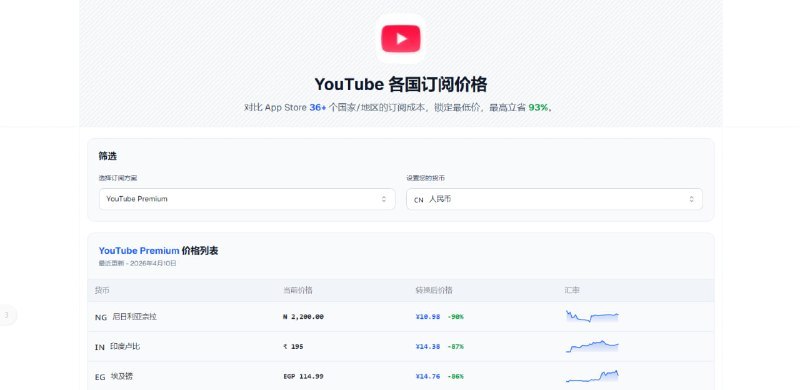The width and height of the screenshot is (800, 390).
Task: Click the red YouTube logo icon
Action: coord(401,39)
